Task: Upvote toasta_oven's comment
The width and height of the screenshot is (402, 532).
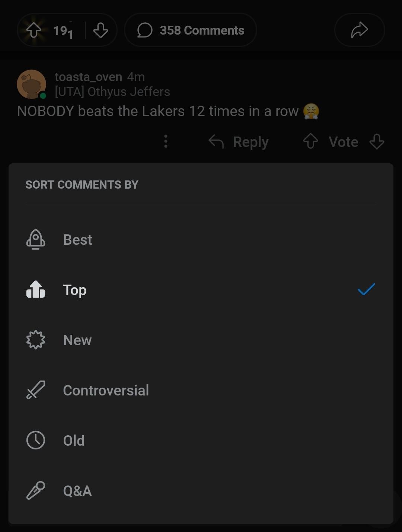Action: [x=310, y=141]
